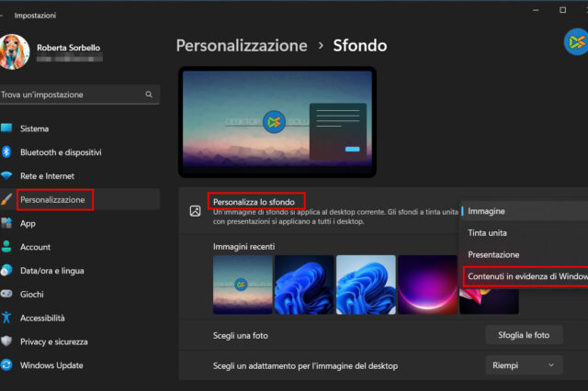Image resolution: width=588 pixels, height=391 pixels.
Task: Click Immagini recenti label
Action: 243,246
